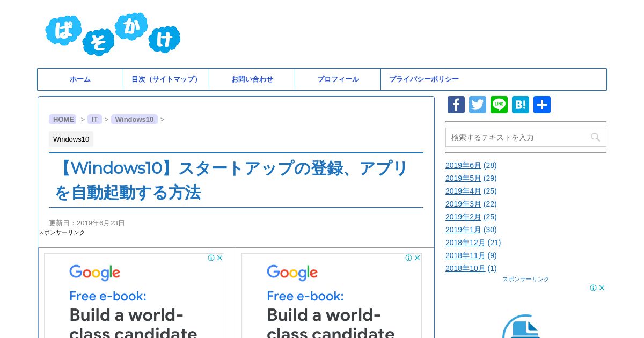Close the sidebar ad
The image size is (644, 338).
click(x=602, y=288)
